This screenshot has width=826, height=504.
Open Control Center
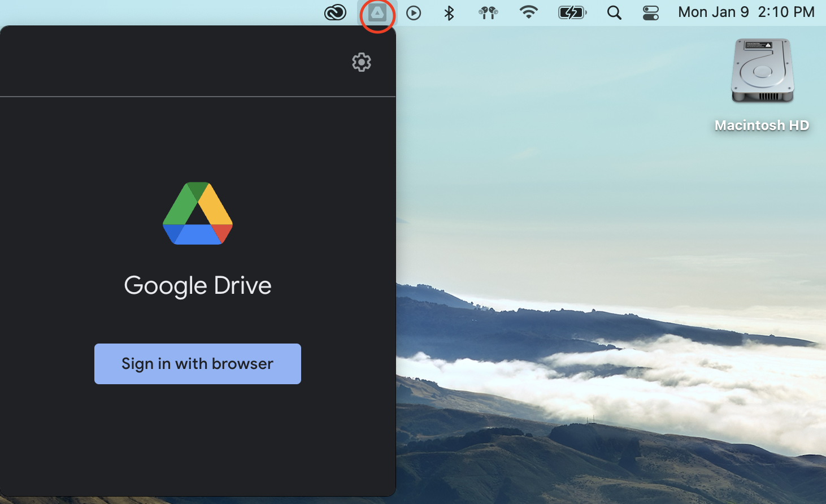tap(651, 12)
